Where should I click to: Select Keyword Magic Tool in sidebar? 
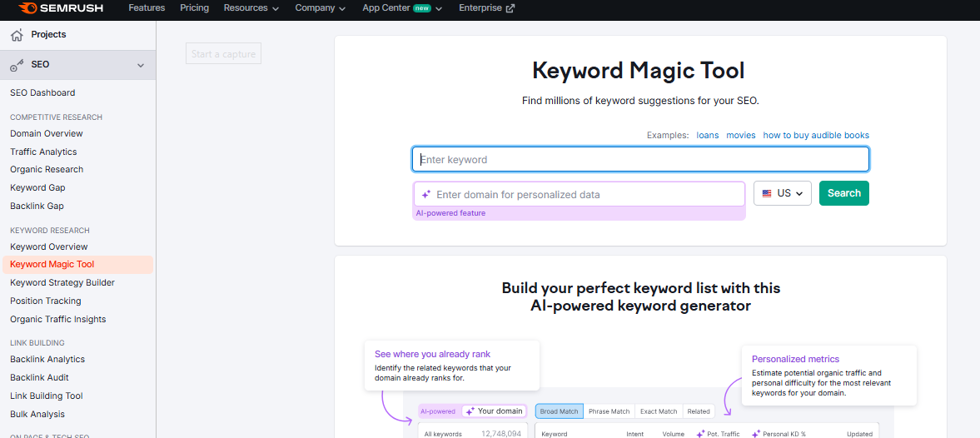coord(77,264)
